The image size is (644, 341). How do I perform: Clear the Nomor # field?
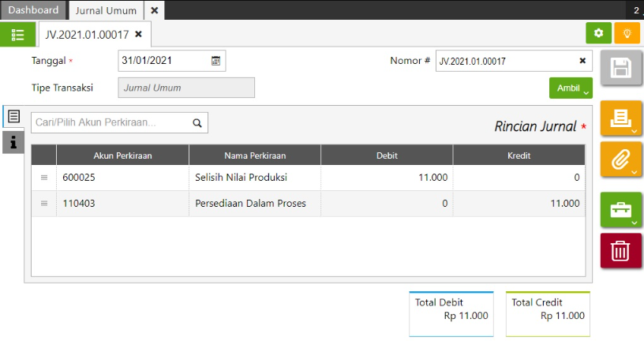582,61
